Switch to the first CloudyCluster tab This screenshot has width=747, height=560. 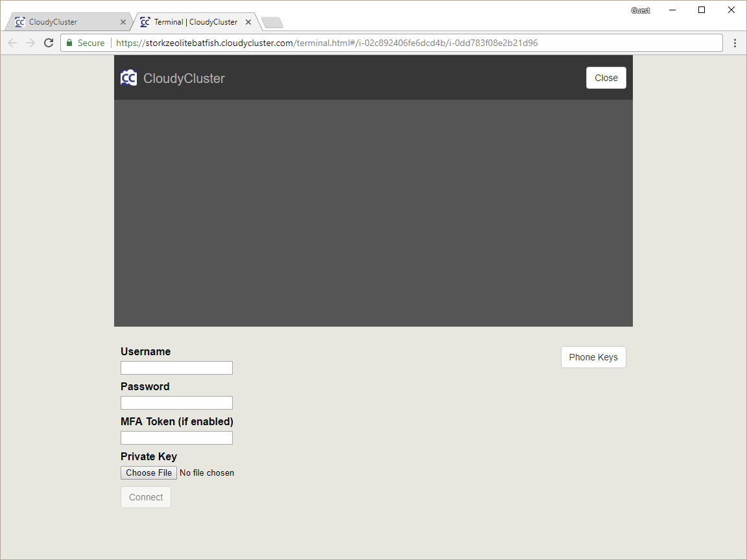(x=69, y=22)
